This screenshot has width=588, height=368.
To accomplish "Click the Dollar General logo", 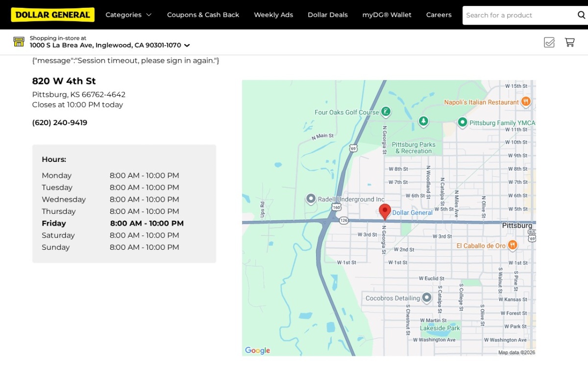I will pos(52,15).
